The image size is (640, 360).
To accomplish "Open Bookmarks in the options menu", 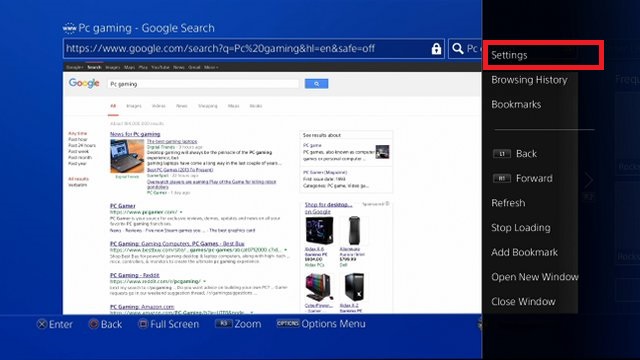I will coord(516,104).
